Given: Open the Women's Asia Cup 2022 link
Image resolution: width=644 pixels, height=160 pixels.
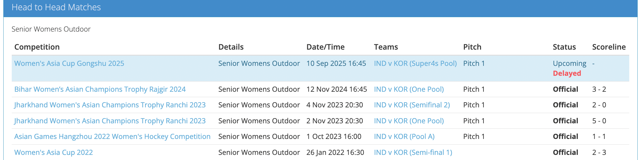Looking at the screenshot, I should click(x=53, y=152).
